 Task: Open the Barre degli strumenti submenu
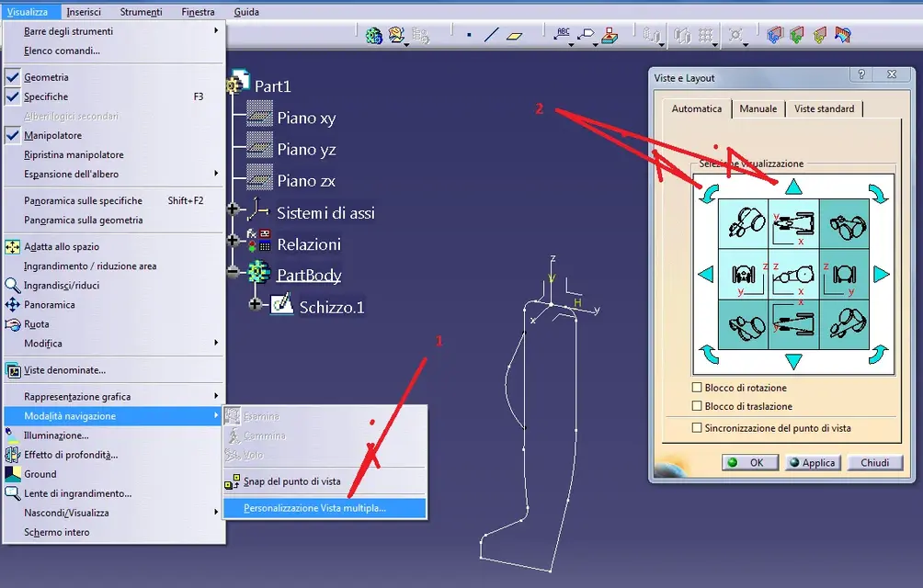(x=114, y=31)
